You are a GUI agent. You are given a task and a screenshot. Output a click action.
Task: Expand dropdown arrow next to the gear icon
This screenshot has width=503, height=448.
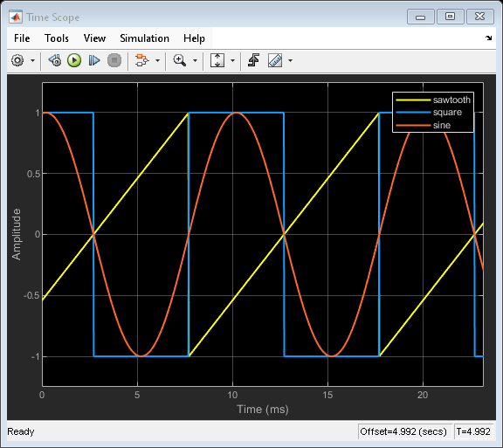(x=32, y=60)
